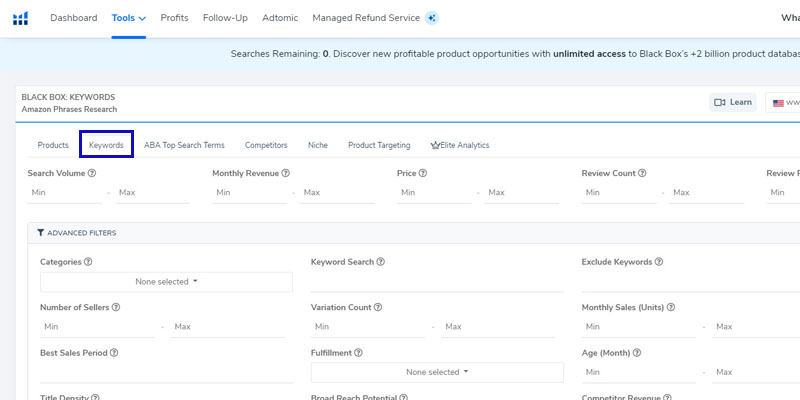Click the Variation Count Max field
800x400 pixels.
coord(498,327)
